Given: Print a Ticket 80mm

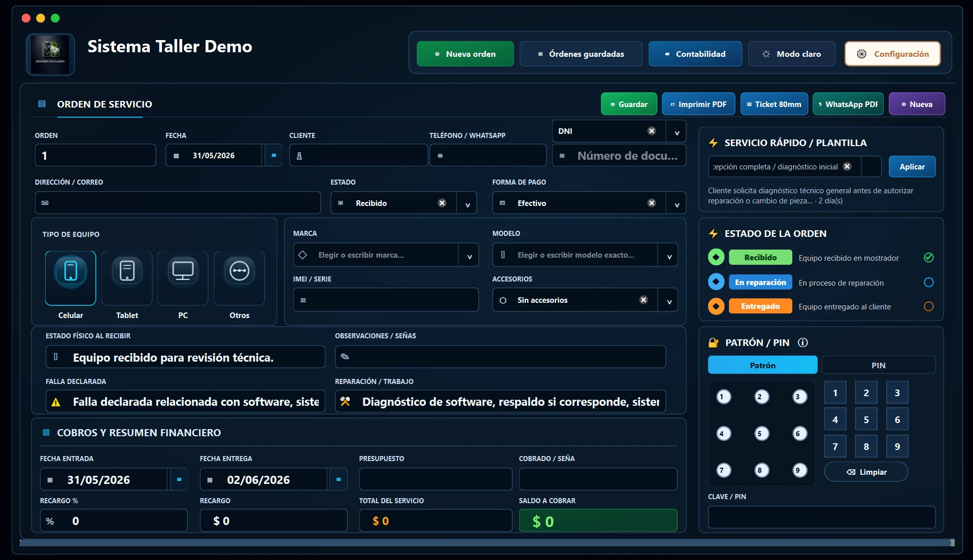Looking at the screenshot, I should coord(774,104).
